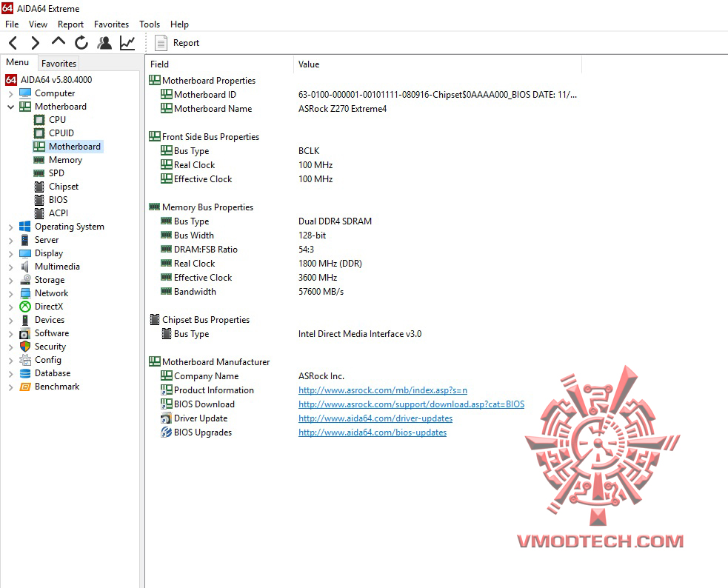Expand the Security tree node

10,347
